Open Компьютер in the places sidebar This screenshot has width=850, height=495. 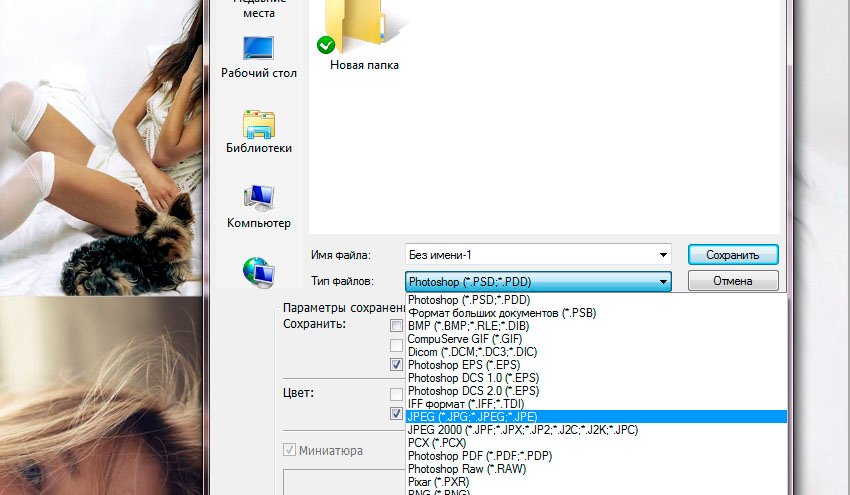(x=259, y=207)
